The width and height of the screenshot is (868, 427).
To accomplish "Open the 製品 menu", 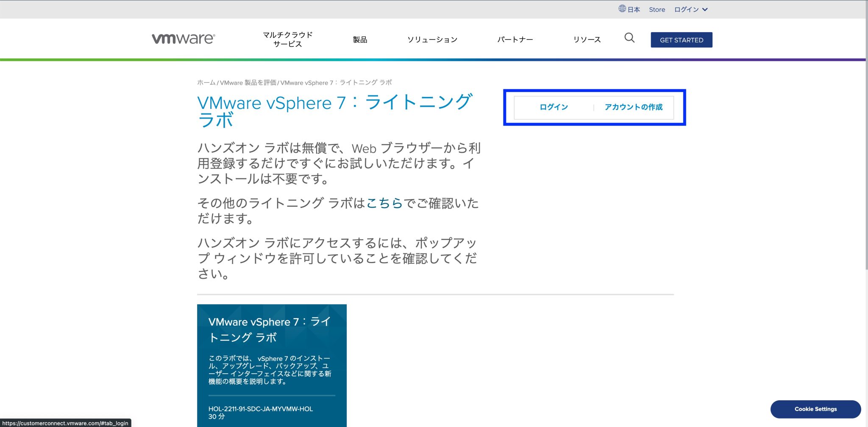I will (x=360, y=39).
